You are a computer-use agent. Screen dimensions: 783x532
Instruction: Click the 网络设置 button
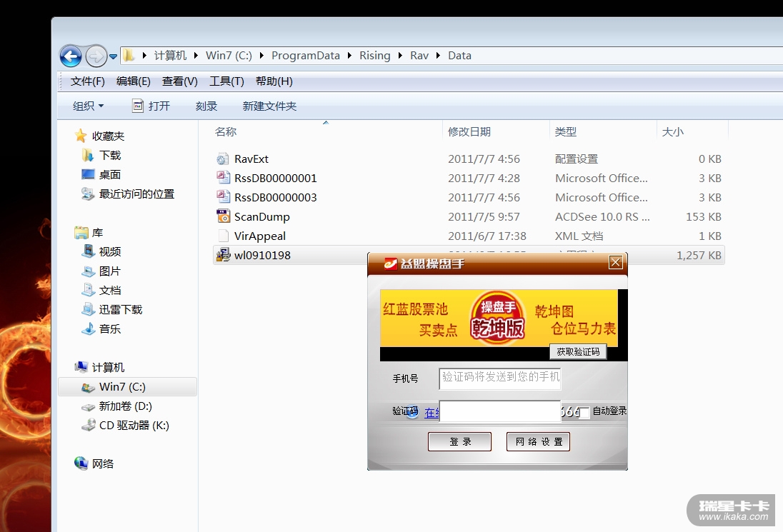click(539, 442)
